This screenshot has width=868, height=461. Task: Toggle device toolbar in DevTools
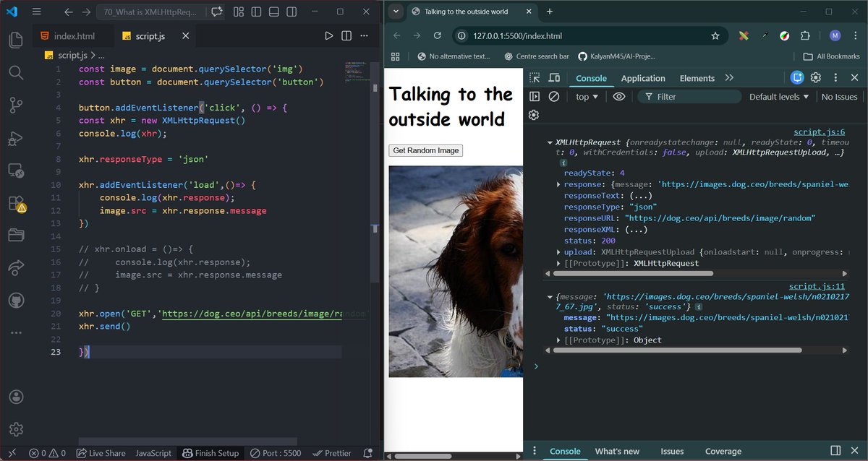point(554,78)
